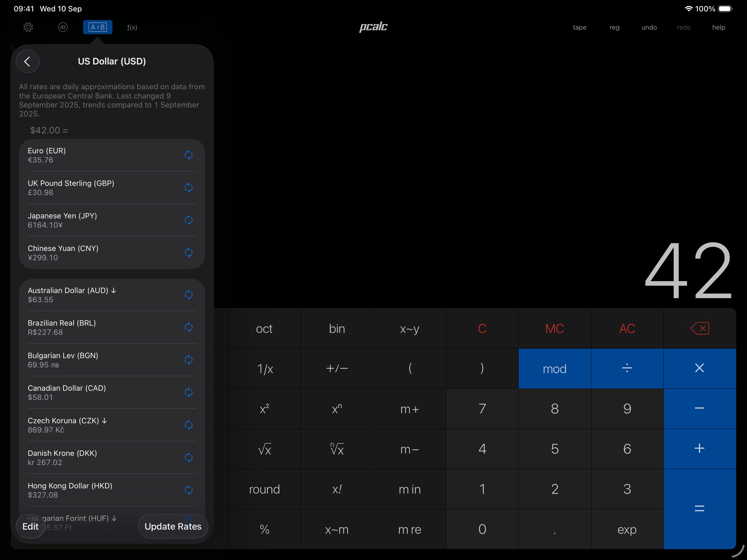Open settings gear in top toolbar
Viewport: 747px width, 560px height.
coord(28,27)
